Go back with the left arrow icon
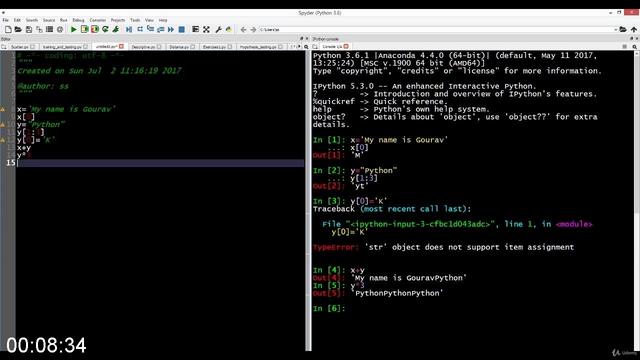The width and height of the screenshot is (640, 360). tap(243, 29)
